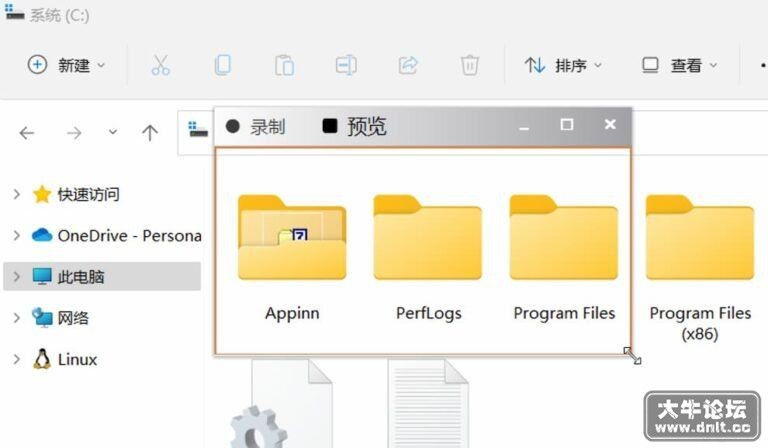The width and height of the screenshot is (768, 448).
Task: Open the 排序 (Sort) dropdown
Action: 563,65
